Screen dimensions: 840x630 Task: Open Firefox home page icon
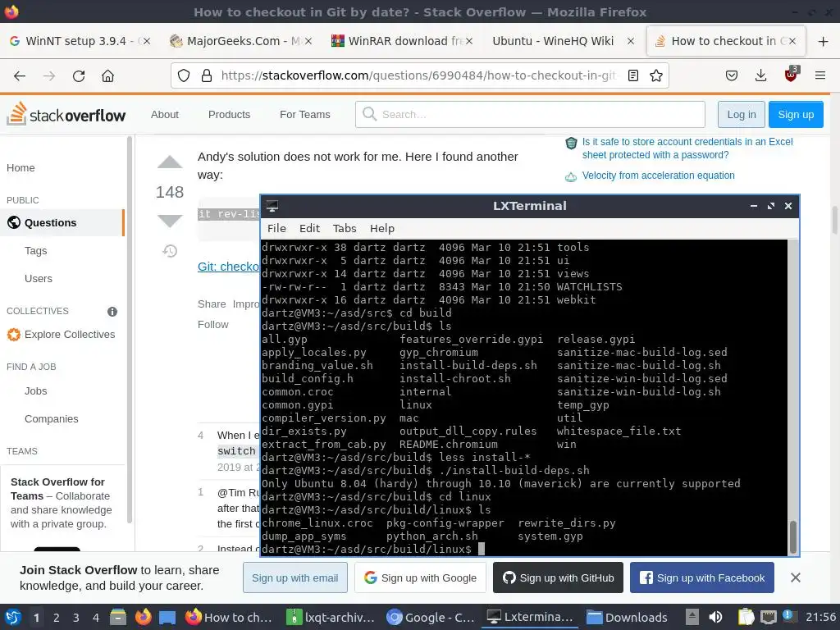pos(107,75)
